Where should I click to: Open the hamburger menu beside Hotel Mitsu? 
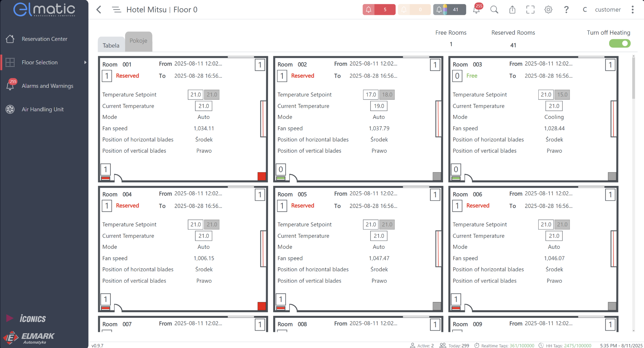coord(116,10)
